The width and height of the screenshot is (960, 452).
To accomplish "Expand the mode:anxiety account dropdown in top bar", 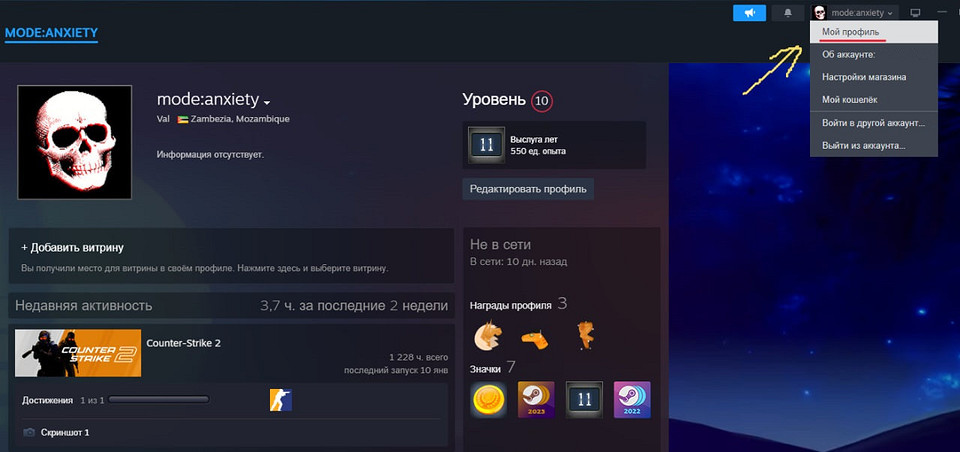I will (862, 13).
